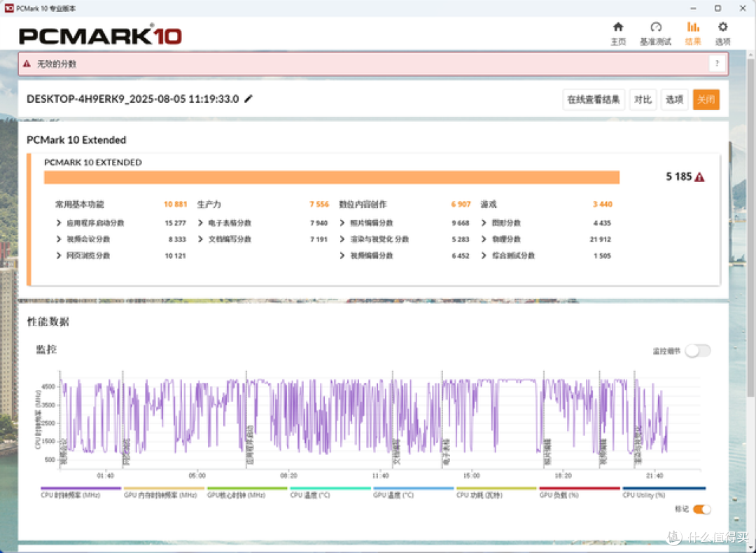Minimize the PCMark 10 window
The height and width of the screenshot is (553, 756).
(x=693, y=8)
